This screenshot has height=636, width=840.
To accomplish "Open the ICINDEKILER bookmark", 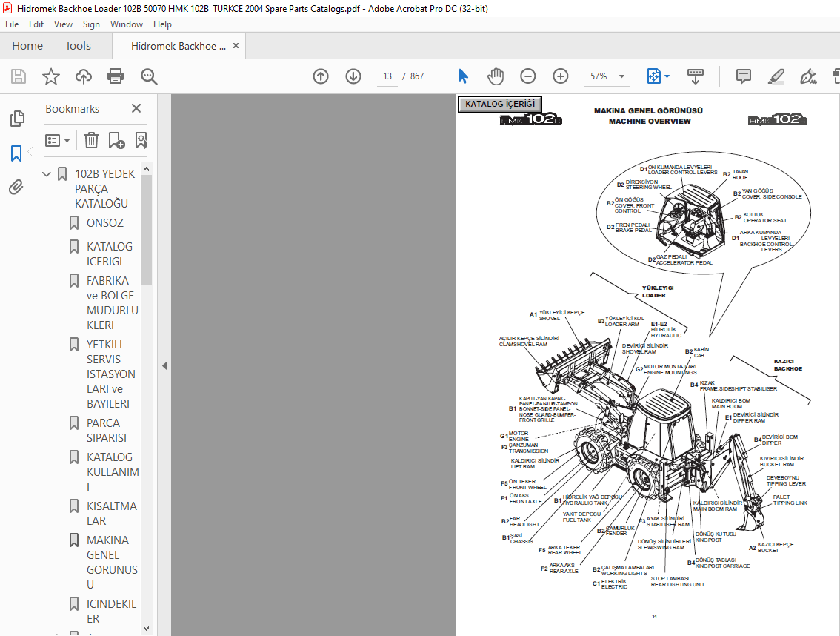I will pos(111,612).
